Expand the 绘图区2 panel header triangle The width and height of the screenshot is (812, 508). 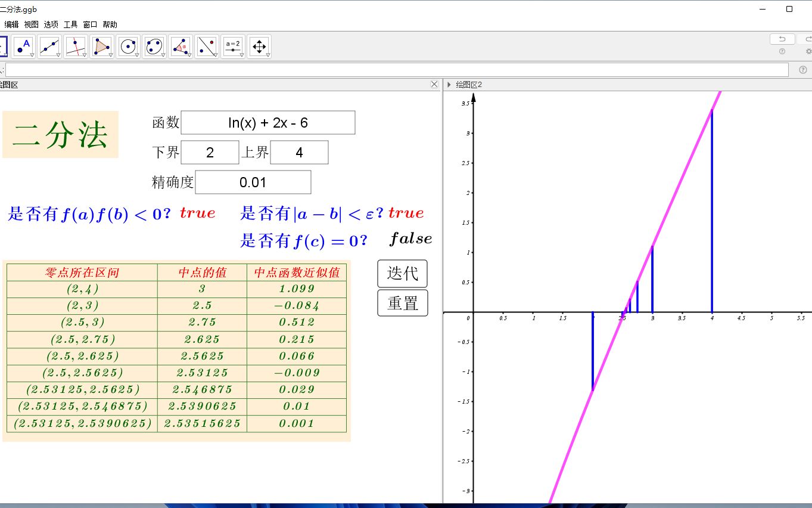point(449,85)
